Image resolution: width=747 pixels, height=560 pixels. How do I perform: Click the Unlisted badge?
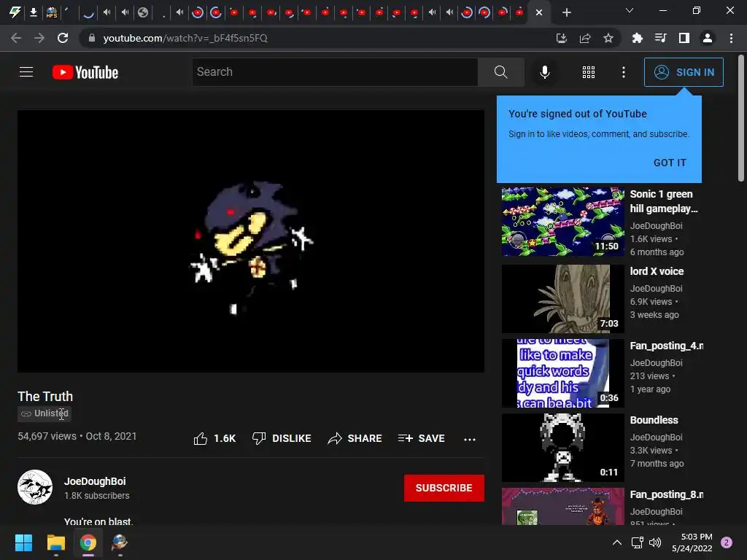click(44, 413)
